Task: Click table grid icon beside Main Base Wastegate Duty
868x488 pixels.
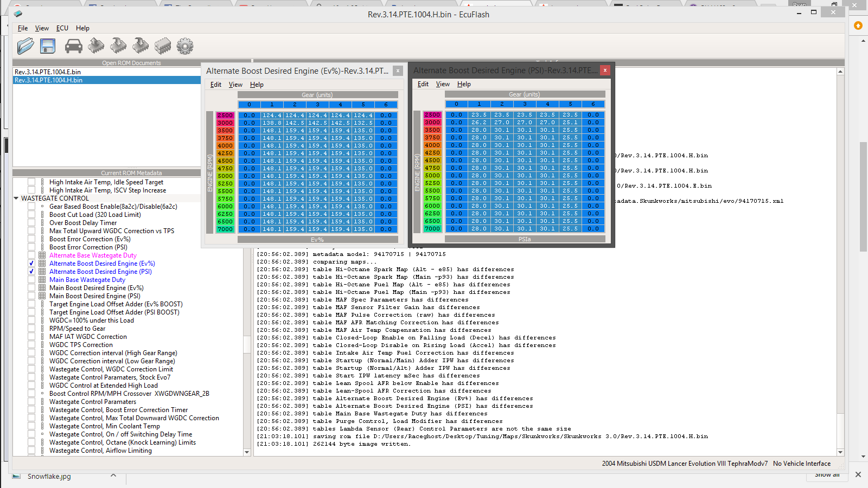Action: click(x=42, y=280)
